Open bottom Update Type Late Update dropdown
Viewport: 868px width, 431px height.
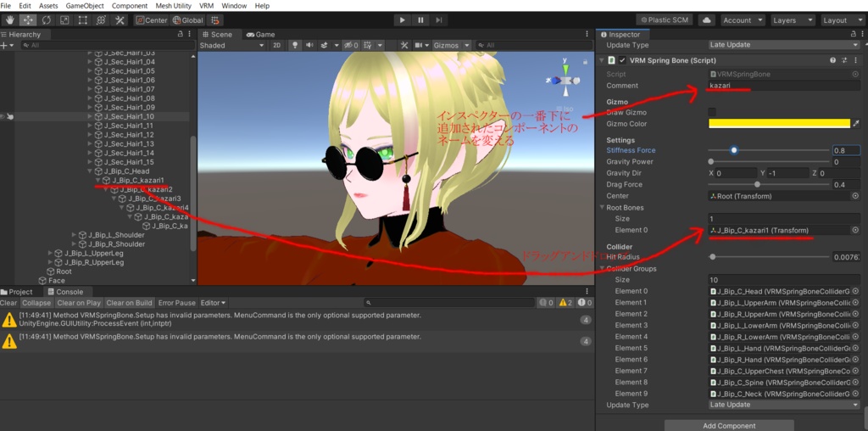(x=784, y=405)
